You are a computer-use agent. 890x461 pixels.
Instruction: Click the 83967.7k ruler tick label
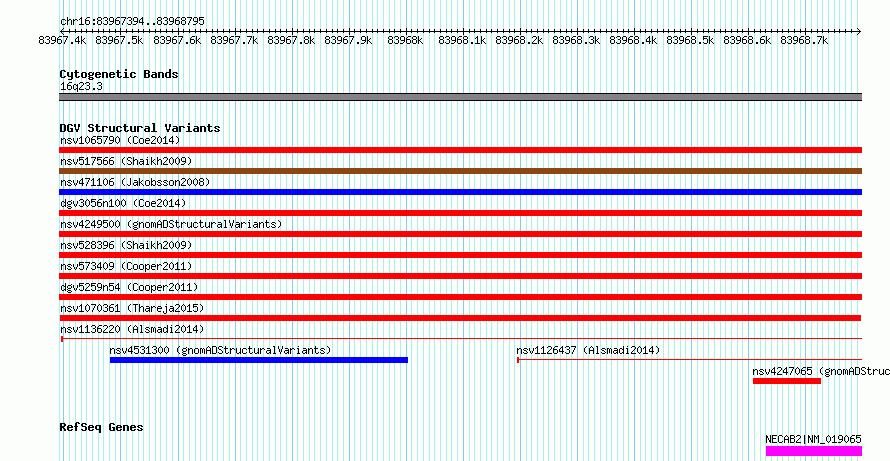tap(234, 40)
